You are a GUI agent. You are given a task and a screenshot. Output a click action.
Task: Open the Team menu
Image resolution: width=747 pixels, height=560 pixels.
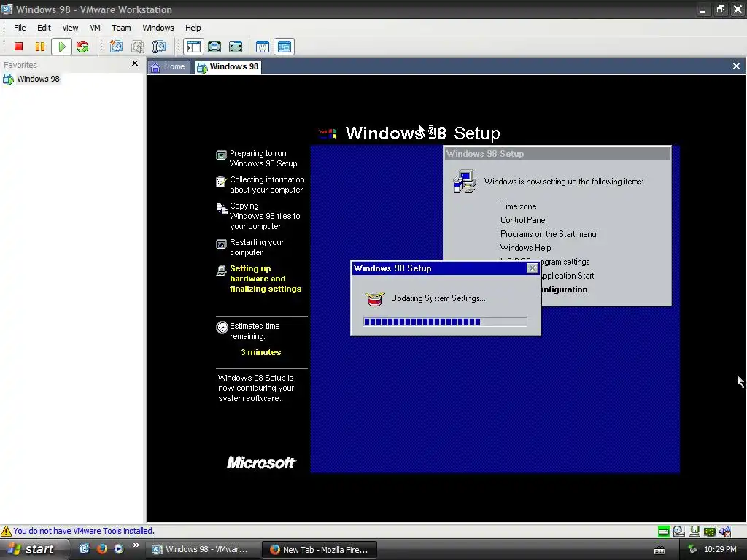(x=122, y=28)
